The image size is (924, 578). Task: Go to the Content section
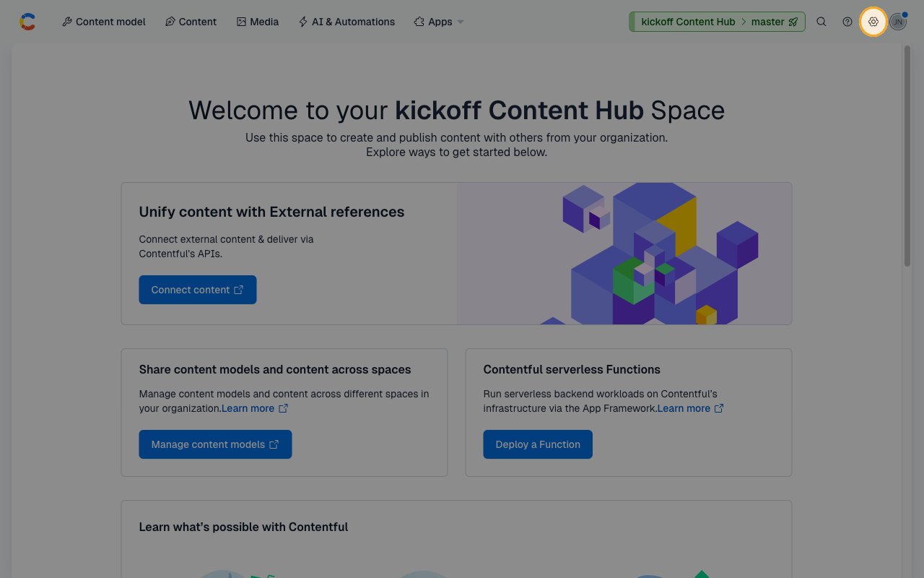click(x=191, y=22)
